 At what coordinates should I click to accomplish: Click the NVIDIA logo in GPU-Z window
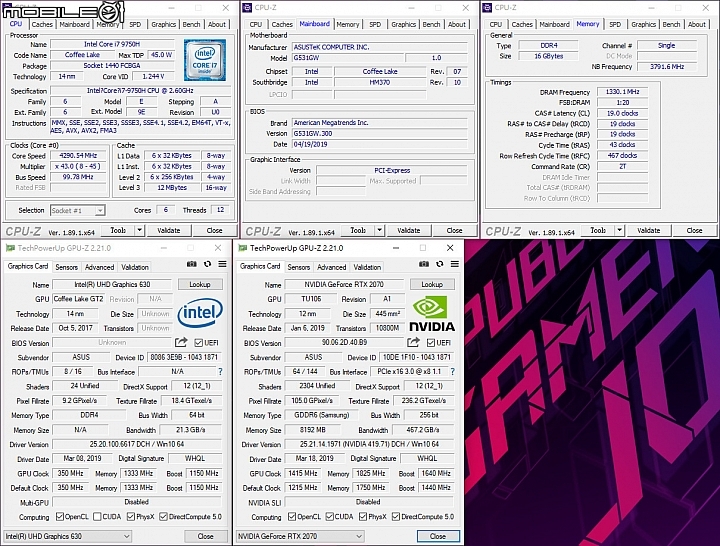click(x=432, y=314)
